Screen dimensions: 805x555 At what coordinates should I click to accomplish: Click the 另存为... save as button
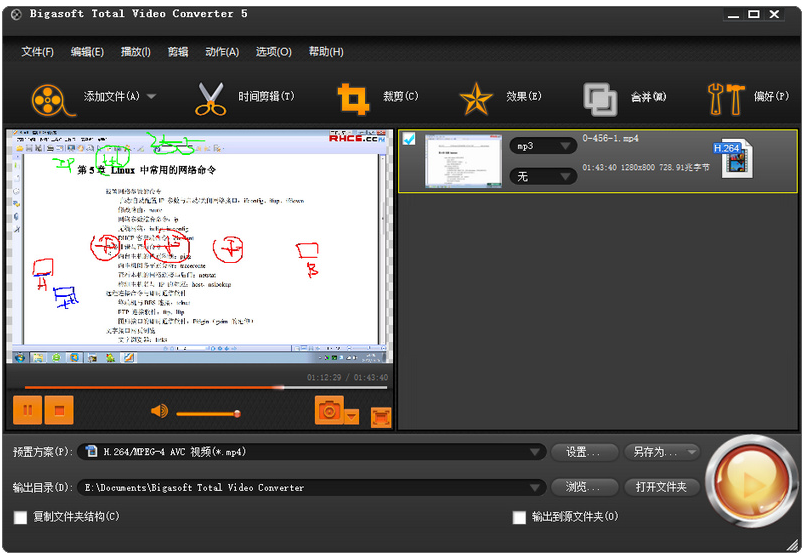pyautogui.click(x=662, y=452)
